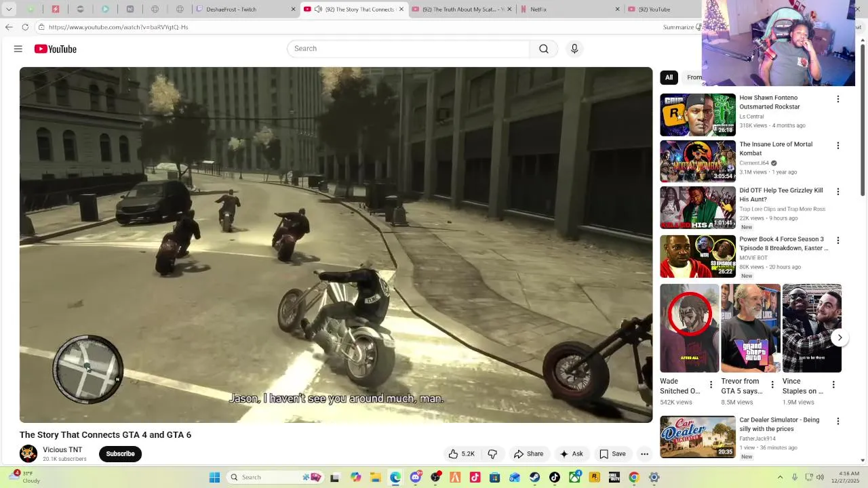Share this video
Image resolution: width=868 pixels, height=488 pixels.
[528, 454]
